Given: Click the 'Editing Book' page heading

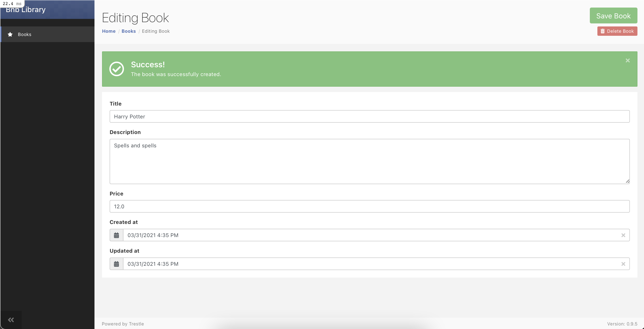Looking at the screenshot, I should 135,18.
